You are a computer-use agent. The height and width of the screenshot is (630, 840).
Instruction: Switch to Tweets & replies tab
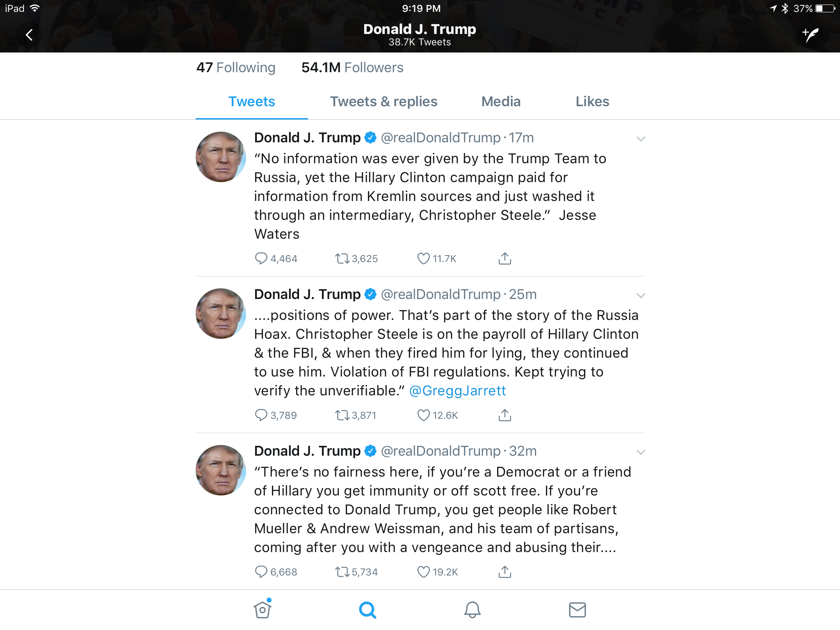[x=383, y=102]
